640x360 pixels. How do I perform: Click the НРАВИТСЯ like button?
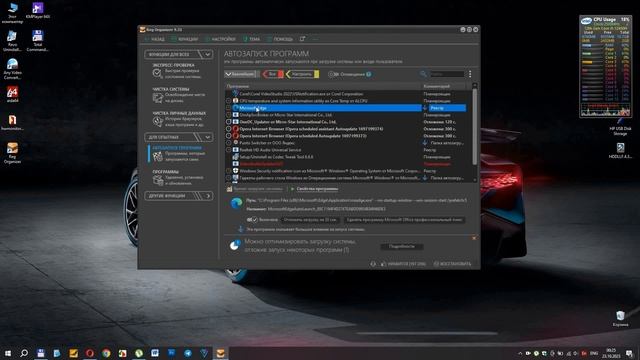403,264
